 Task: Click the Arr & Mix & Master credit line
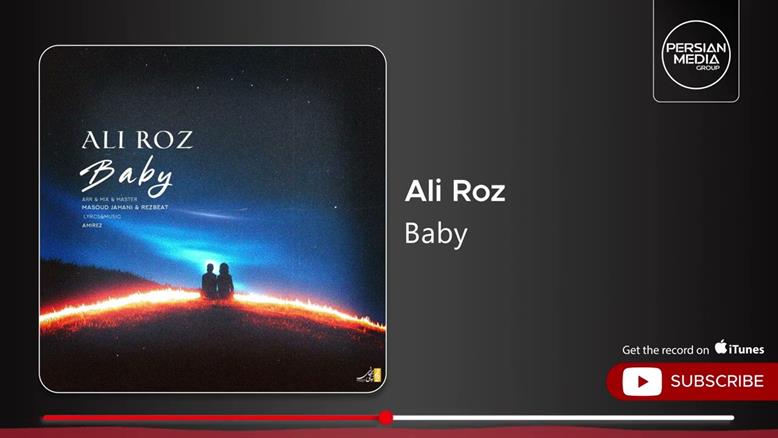[110, 199]
